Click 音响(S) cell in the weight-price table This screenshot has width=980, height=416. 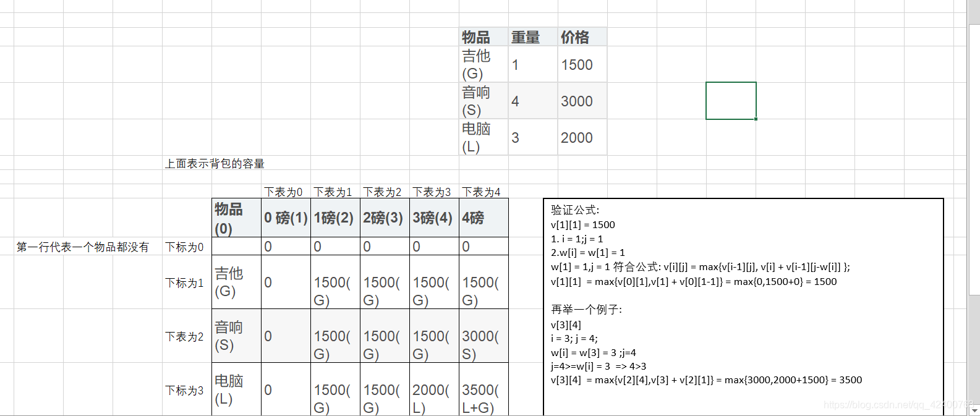click(484, 101)
